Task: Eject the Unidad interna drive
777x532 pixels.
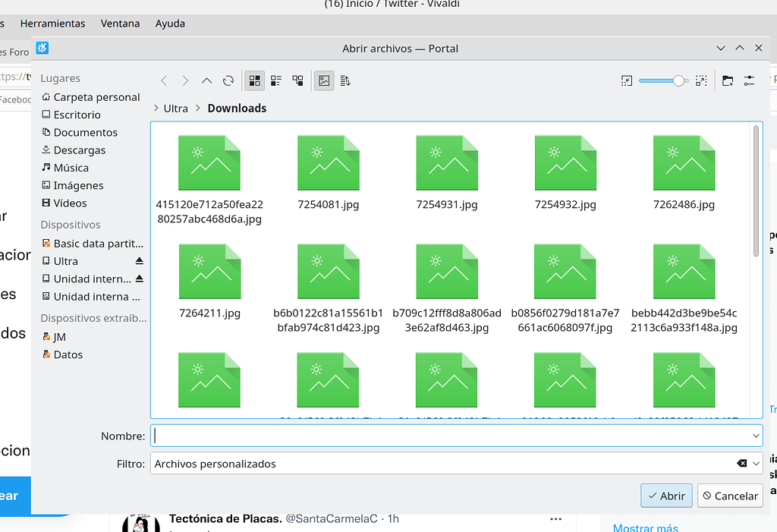Action: (x=139, y=279)
